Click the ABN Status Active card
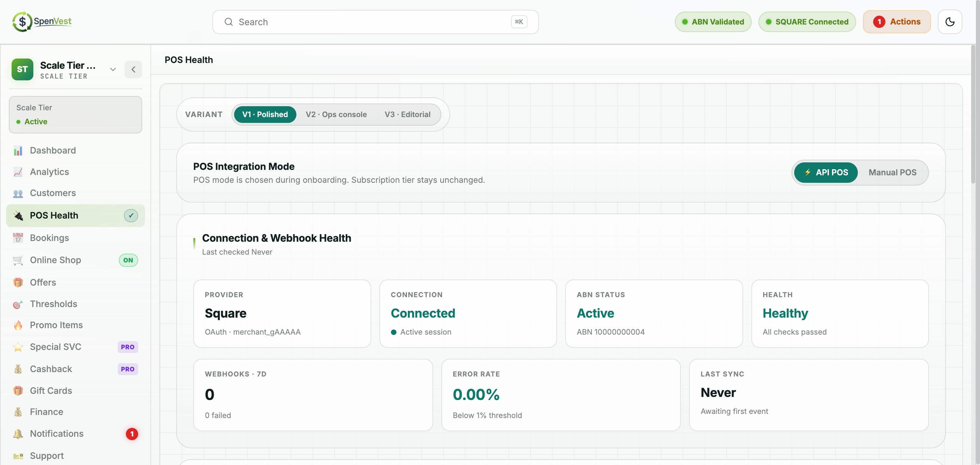 (654, 314)
